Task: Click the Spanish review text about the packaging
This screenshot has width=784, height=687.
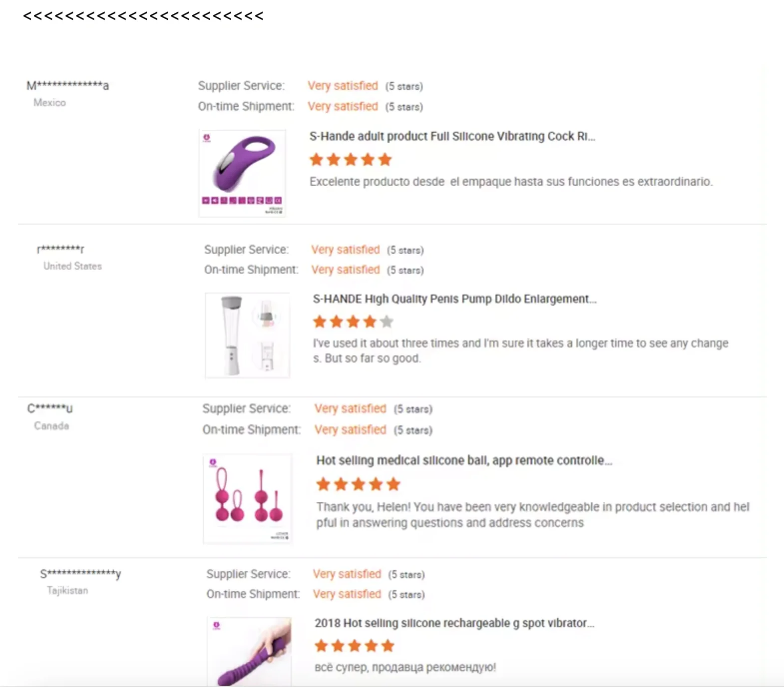Action: point(510,182)
